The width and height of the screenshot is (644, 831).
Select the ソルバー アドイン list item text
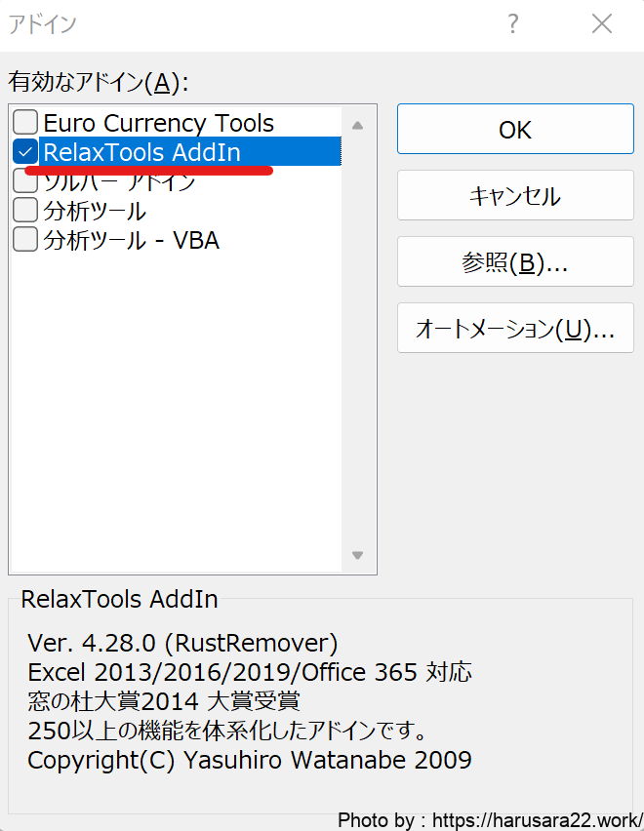point(119,183)
